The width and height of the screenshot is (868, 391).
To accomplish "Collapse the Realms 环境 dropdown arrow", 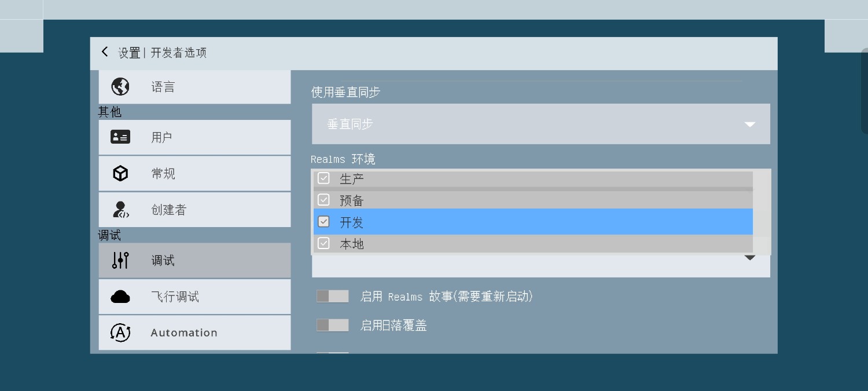I will [750, 258].
